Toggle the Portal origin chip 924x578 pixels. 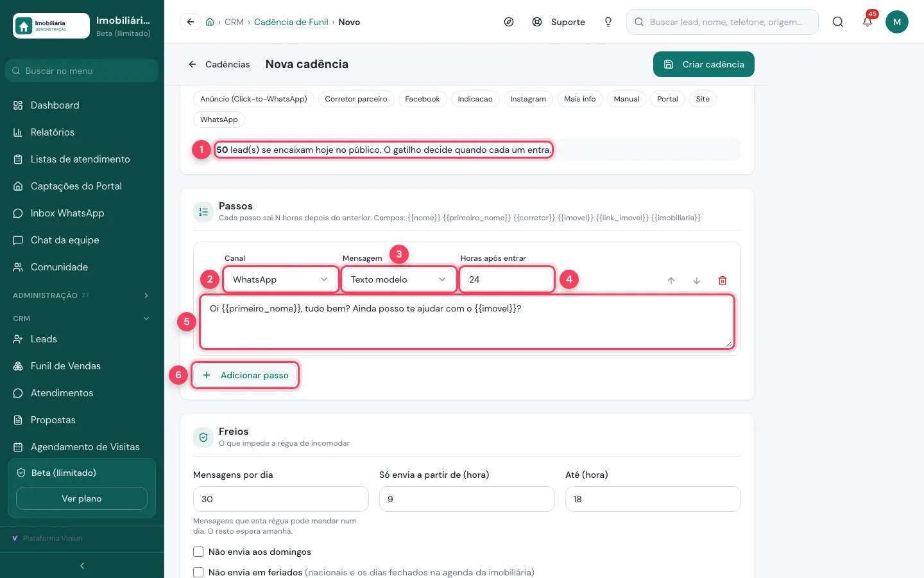[667, 99]
